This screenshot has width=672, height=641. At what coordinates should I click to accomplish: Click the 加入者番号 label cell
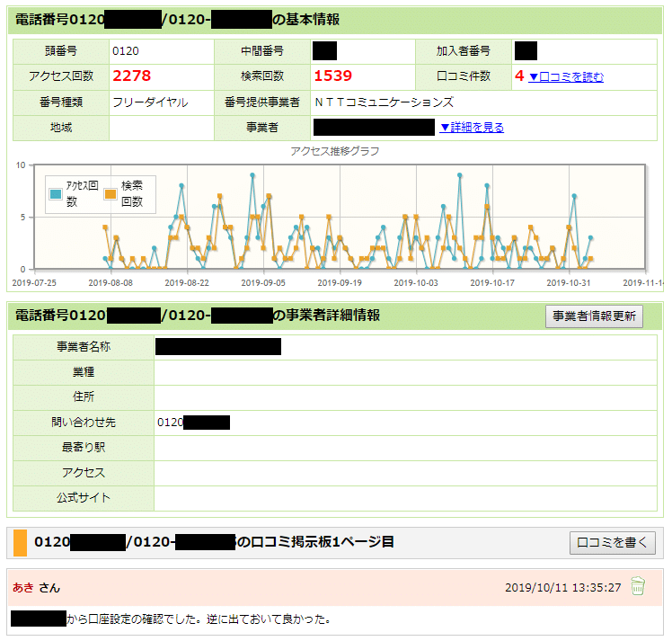tap(464, 51)
